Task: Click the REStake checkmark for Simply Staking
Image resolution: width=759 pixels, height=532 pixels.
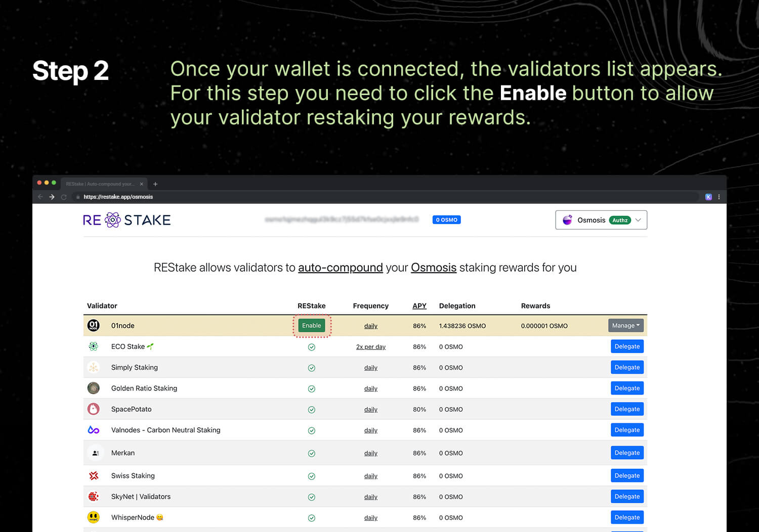Action: tap(312, 368)
